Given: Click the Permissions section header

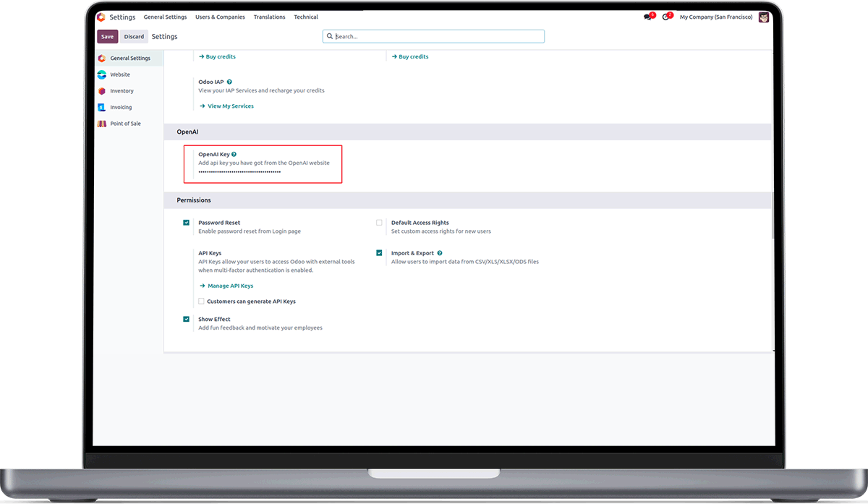Looking at the screenshot, I should click(468, 200).
